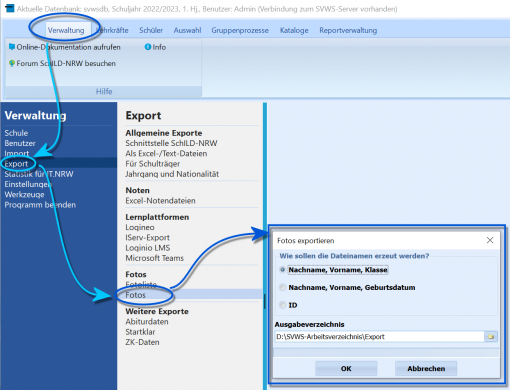Screen dimensions: 510x390
Task: Open the Kataloge tab
Action: (x=294, y=30)
